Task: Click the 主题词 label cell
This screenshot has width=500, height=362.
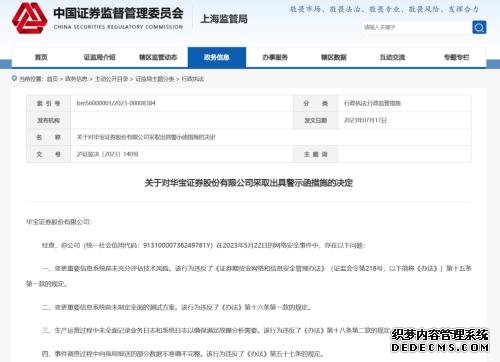Action: (316, 154)
